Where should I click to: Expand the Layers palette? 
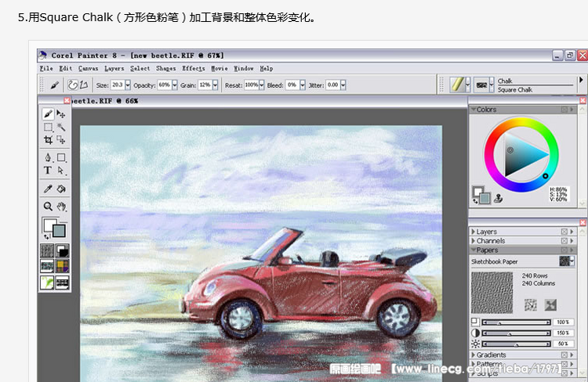474,231
